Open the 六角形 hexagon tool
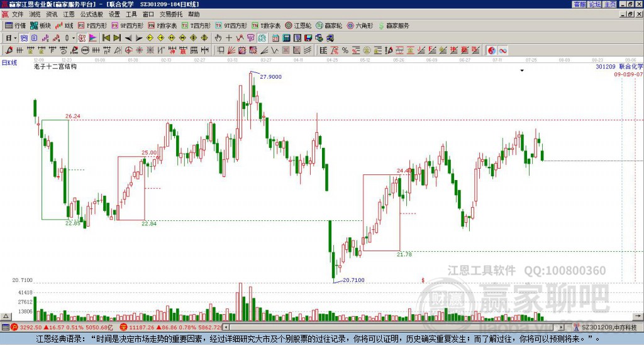Viewport: 644px width, 345px height. (x=360, y=25)
